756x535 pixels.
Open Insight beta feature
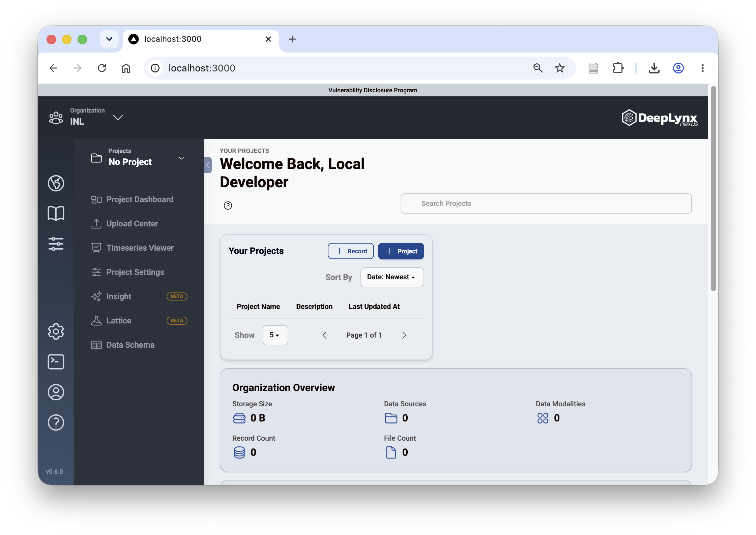click(x=139, y=296)
